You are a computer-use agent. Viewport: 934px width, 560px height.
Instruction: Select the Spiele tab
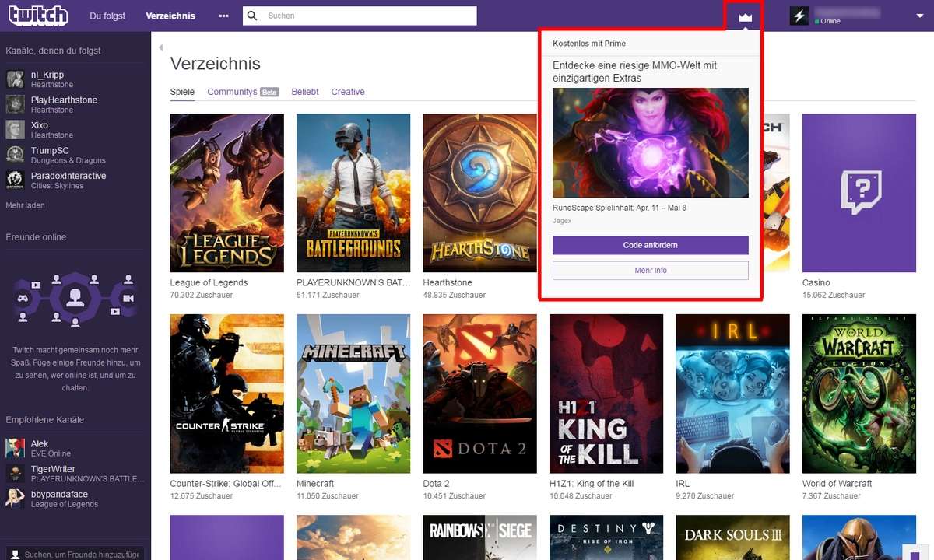coord(182,92)
